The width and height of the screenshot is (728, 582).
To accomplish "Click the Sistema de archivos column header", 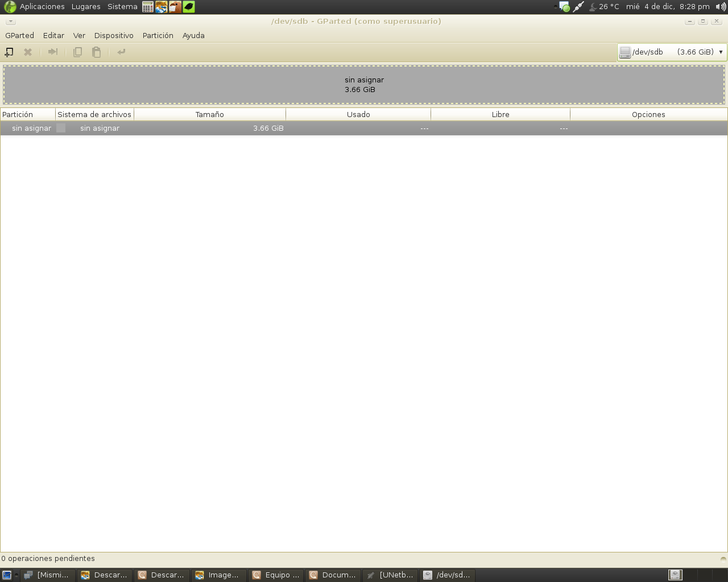I will coord(94,114).
